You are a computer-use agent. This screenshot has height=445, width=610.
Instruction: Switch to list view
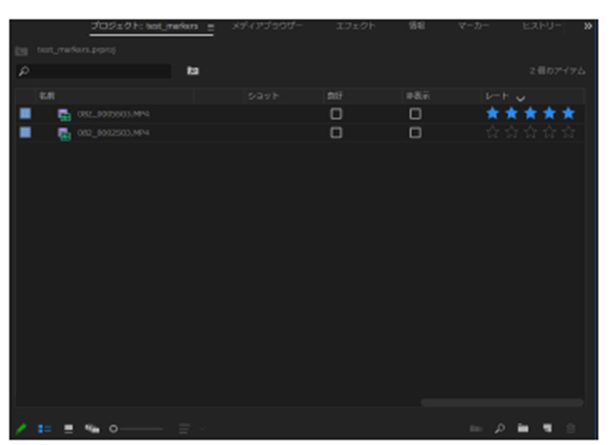[x=45, y=428]
